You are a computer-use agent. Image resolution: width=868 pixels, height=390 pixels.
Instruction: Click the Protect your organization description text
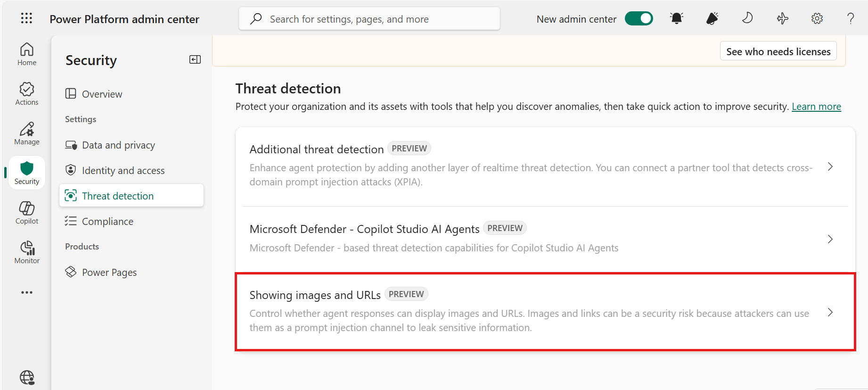512,107
